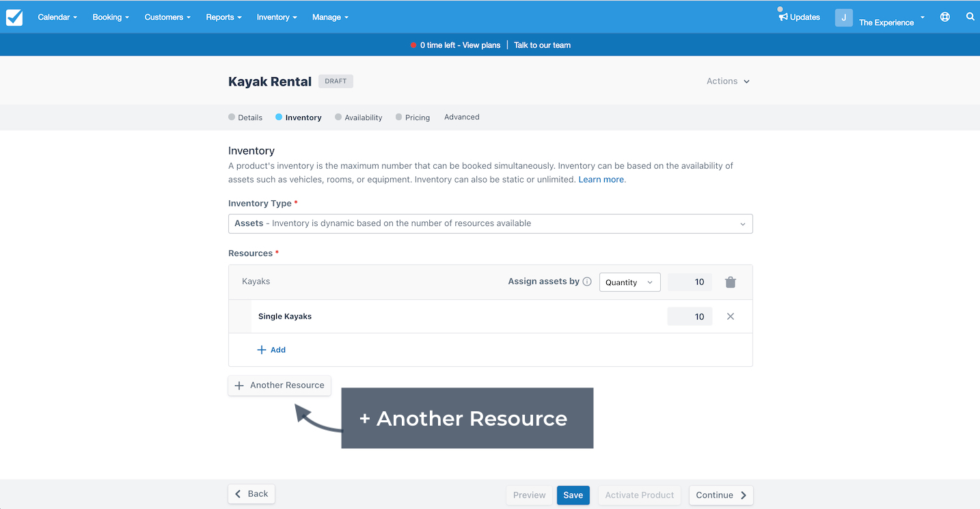This screenshot has height=509, width=980.
Task: Open the Inventory top menu
Action: (x=277, y=17)
